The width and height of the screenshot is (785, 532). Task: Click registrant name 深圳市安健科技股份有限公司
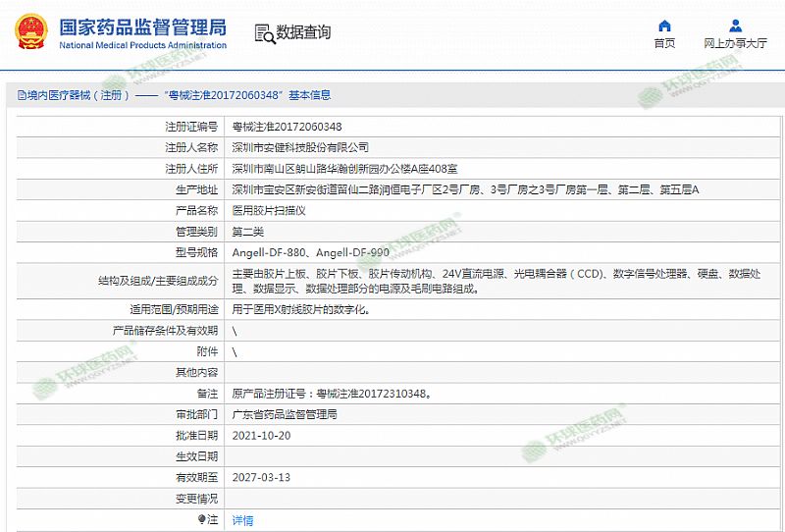[299, 147]
